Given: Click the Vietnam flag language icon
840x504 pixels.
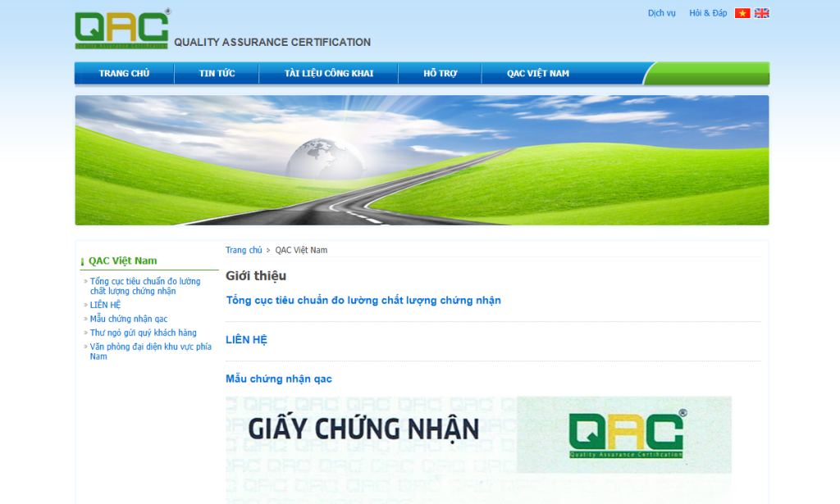Looking at the screenshot, I should click(x=742, y=13).
